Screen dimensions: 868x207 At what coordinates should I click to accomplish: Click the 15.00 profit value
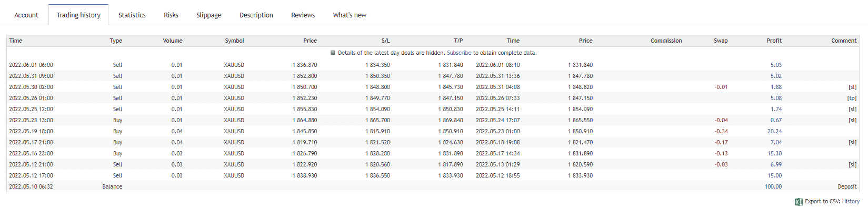[774, 175]
